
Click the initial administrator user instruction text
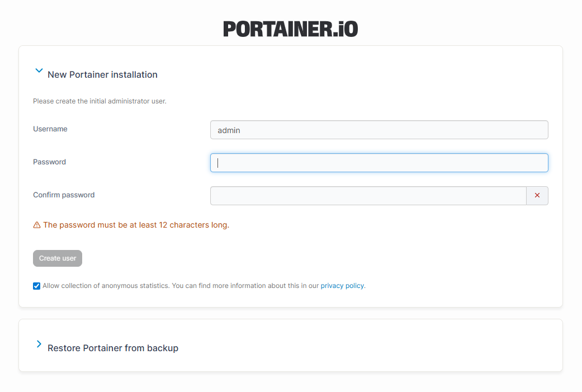pos(100,102)
